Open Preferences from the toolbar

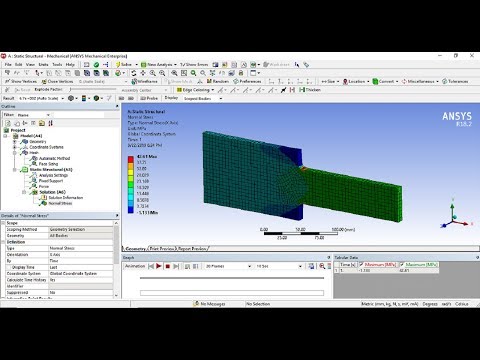[247, 81]
